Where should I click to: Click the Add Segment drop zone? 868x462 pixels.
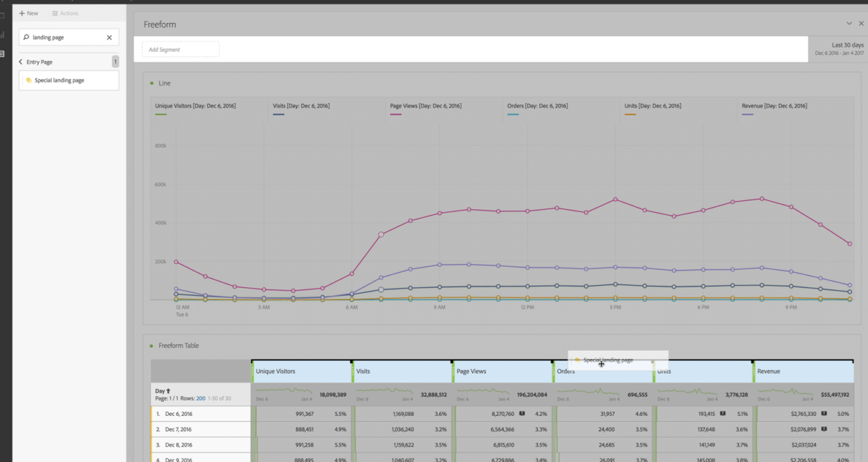coord(180,49)
